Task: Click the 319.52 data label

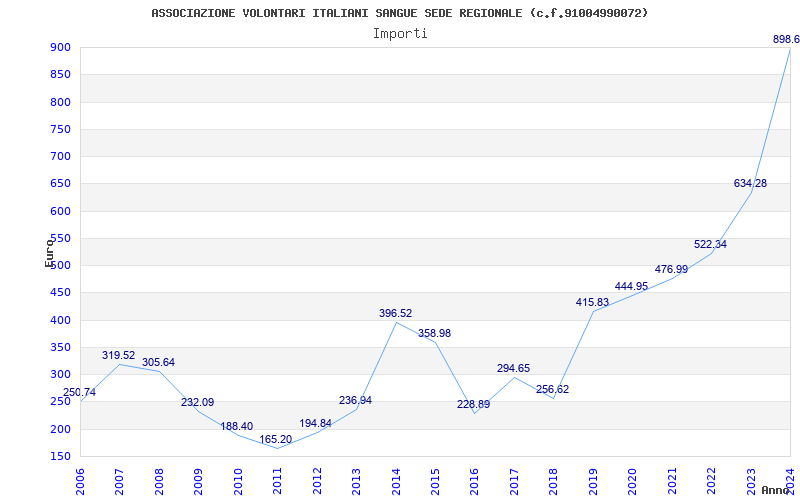Action: [x=118, y=355]
